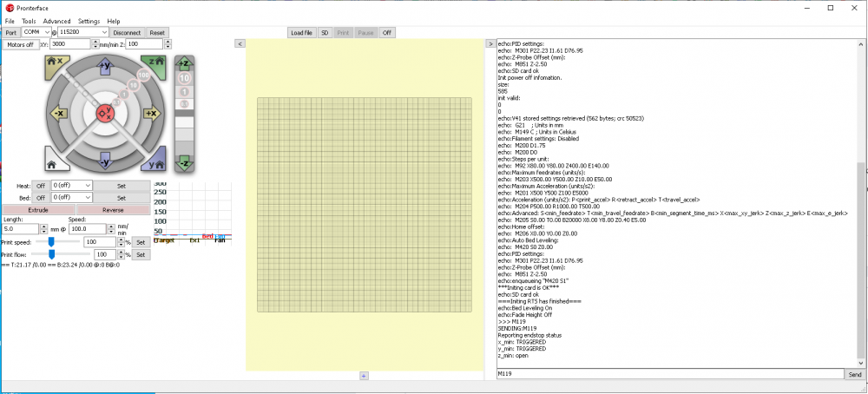Turn printer power Off in the toolbar
The height and width of the screenshot is (394, 868).
(x=386, y=33)
